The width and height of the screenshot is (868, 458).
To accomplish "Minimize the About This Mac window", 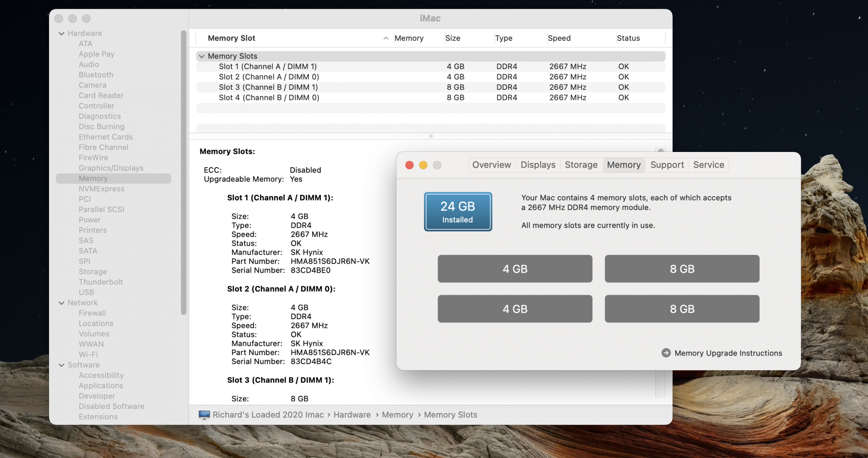I will (423, 165).
